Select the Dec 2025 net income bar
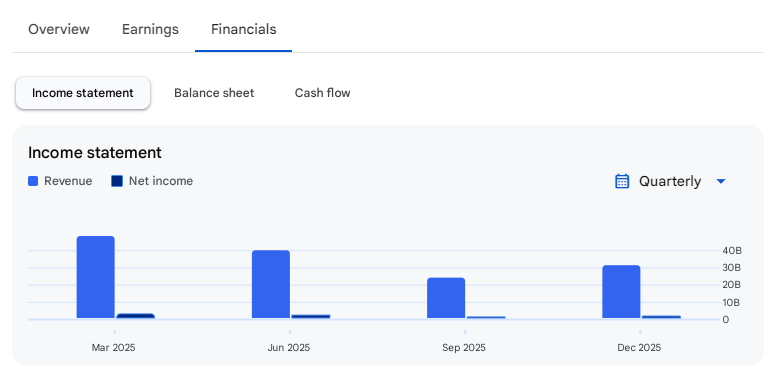This screenshot has width=780, height=375. click(661, 317)
